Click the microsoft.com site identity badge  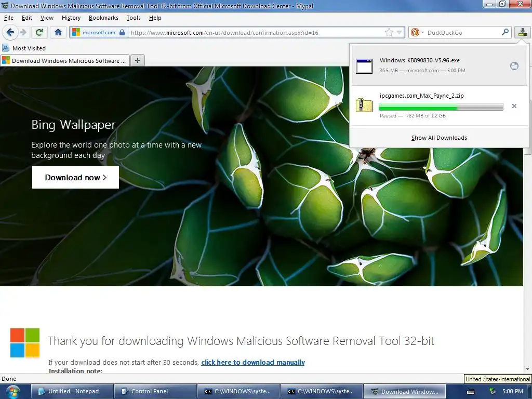[99, 33]
